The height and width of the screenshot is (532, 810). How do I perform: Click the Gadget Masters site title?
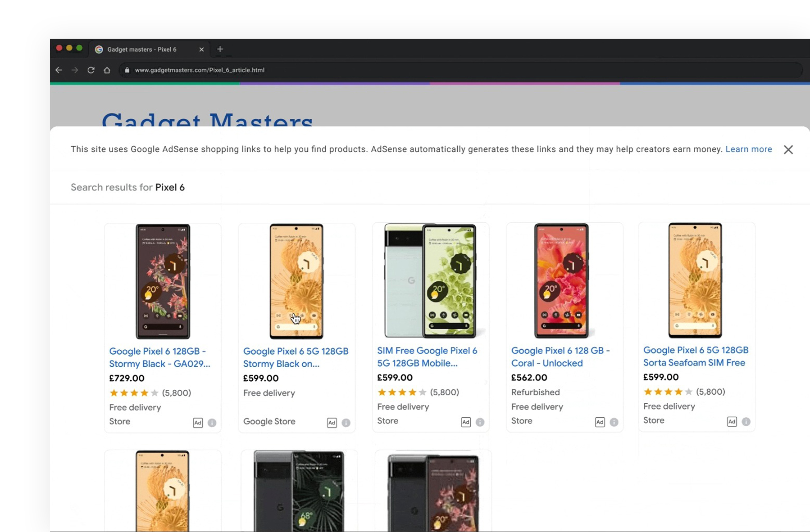pyautogui.click(x=207, y=119)
